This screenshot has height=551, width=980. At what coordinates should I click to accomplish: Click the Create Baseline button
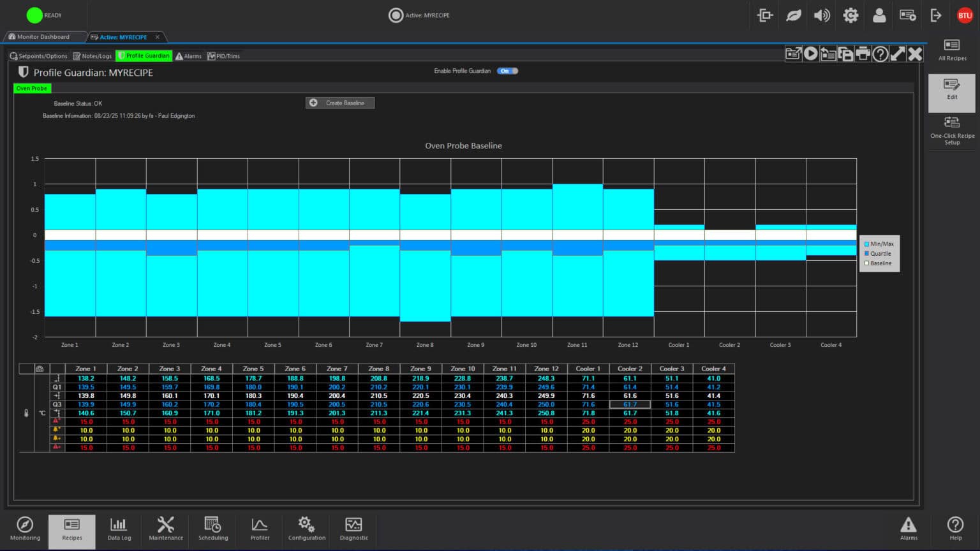click(x=339, y=103)
